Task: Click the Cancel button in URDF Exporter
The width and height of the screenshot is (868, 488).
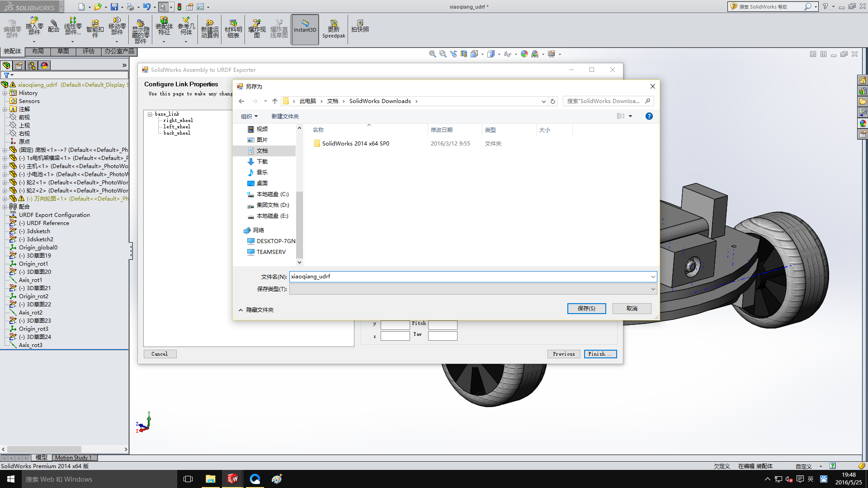Action: click(x=160, y=354)
